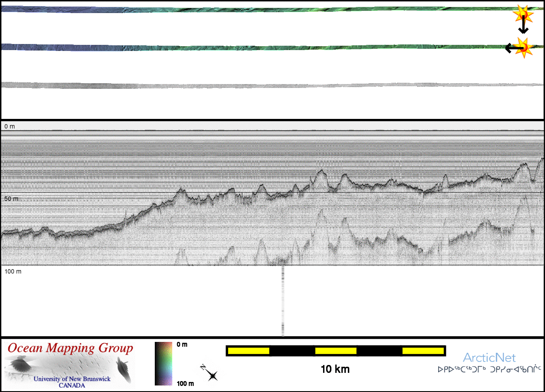Click the vertical gray line below the profile
The width and height of the screenshot is (545, 392).
point(283,301)
